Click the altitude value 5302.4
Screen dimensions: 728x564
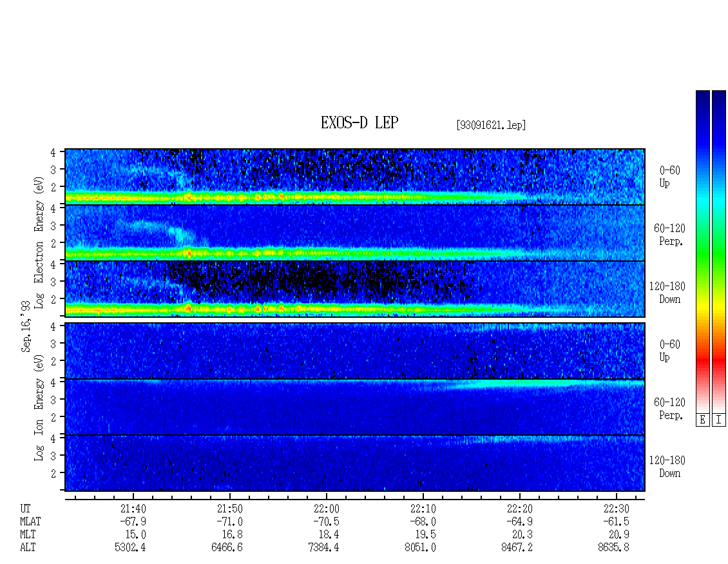(x=131, y=547)
